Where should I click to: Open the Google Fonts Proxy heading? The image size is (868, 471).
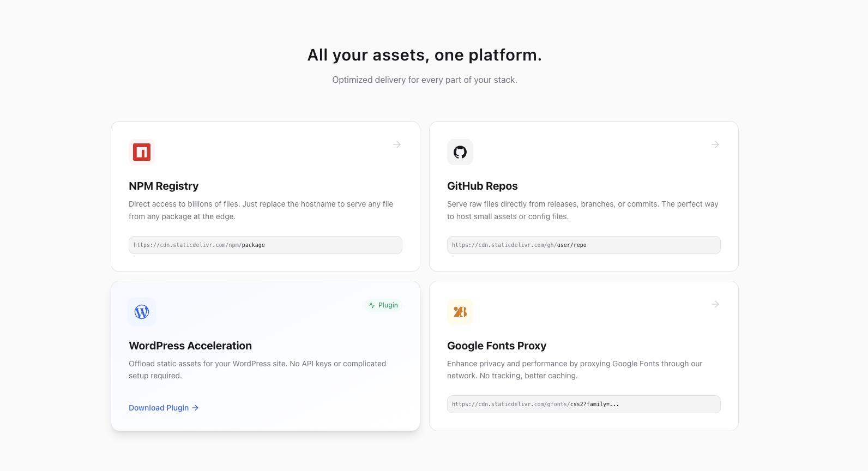tap(497, 346)
